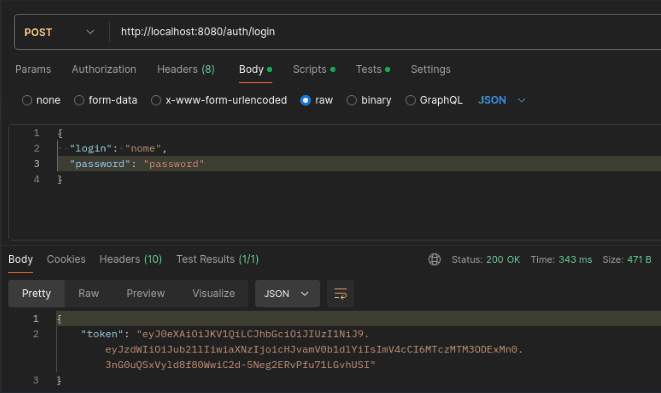This screenshot has width=661, height=393.
Task: Open the response Headers (10) tab
Action: [x=130, y=259]
